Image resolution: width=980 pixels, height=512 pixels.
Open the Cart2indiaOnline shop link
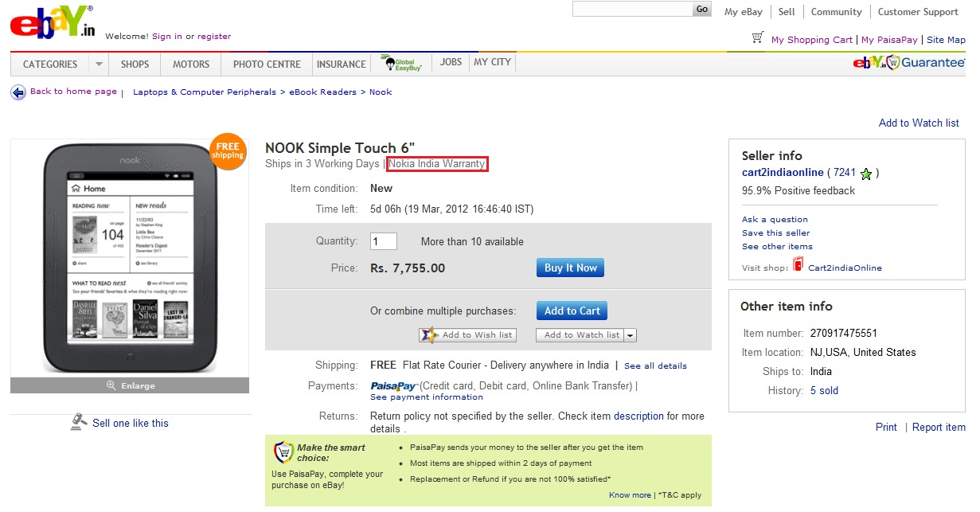pyautogui.click(x=845, y=268)
